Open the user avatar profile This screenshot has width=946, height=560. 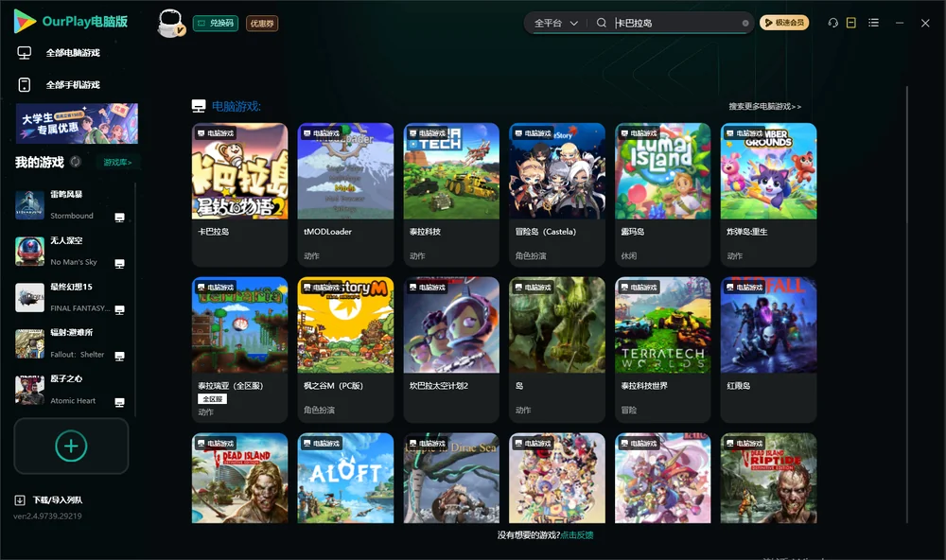pyautogui.click(x=170, y=23)
